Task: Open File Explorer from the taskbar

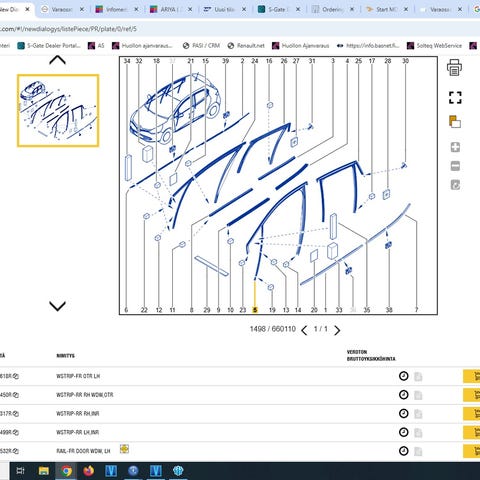Action: pyautogui.click(x=44, y=471)
